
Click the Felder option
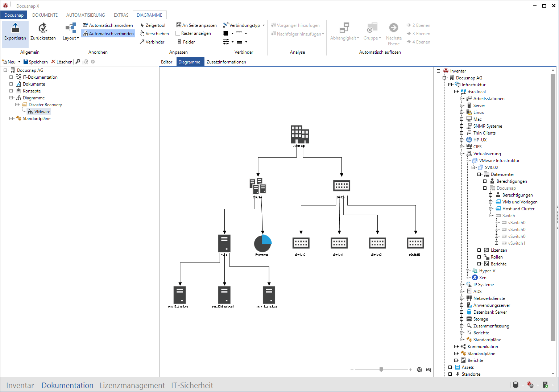click(x=186, y=42)
